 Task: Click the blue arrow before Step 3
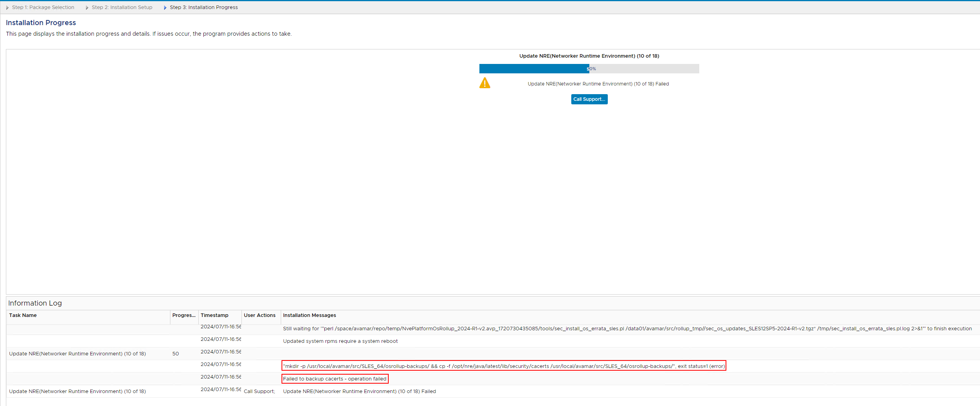coord(165,7)
